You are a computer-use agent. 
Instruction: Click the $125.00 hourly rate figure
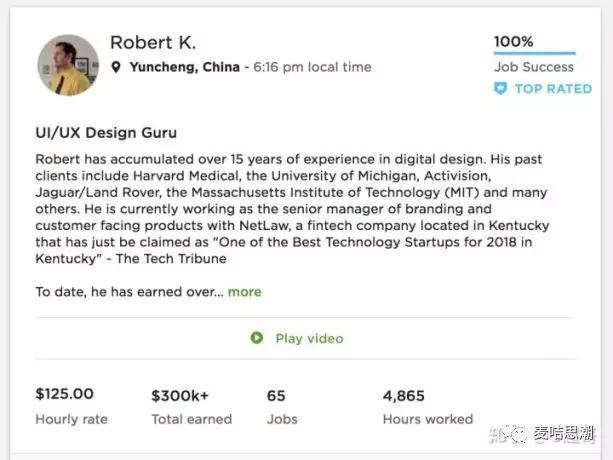click(65, 394)
